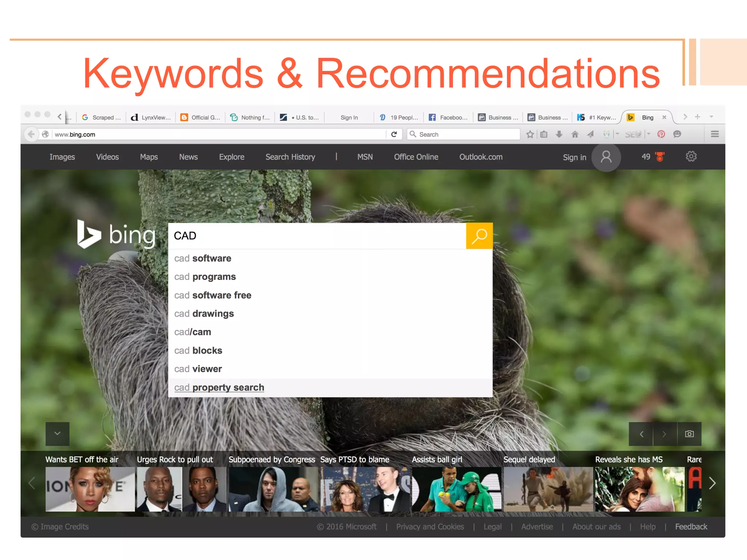Click the Feedback footer link
Screen dimensions: 747x560
coord(691,527)
